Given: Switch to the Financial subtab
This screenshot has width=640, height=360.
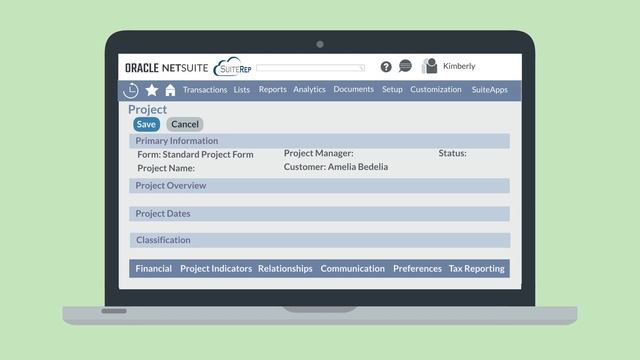Looking at the screenshot, I should (153, 269).
